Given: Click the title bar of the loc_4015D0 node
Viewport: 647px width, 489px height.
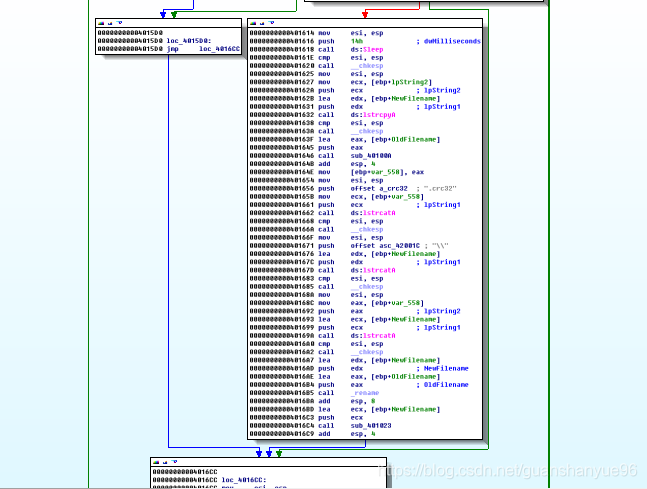Looking at the screenshot, I should pyautogui.click(x=168, y=23).
